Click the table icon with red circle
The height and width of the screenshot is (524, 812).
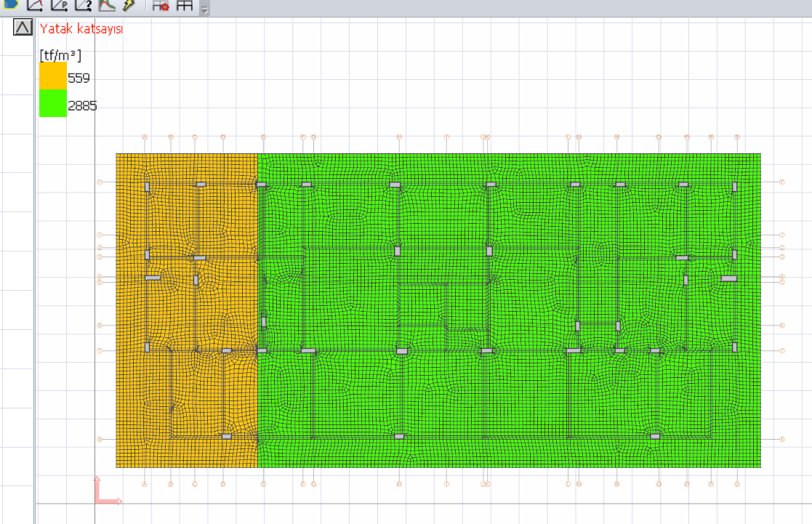(x=161, y=5)
